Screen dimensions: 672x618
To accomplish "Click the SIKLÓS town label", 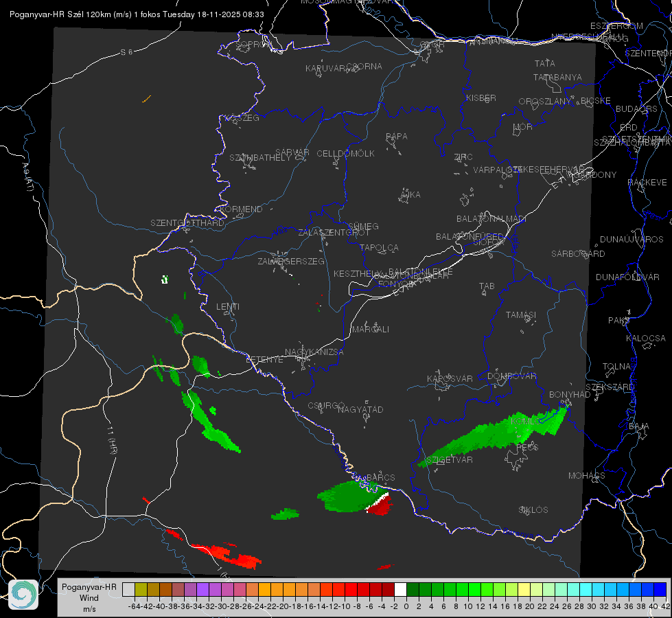I will 533,510.
